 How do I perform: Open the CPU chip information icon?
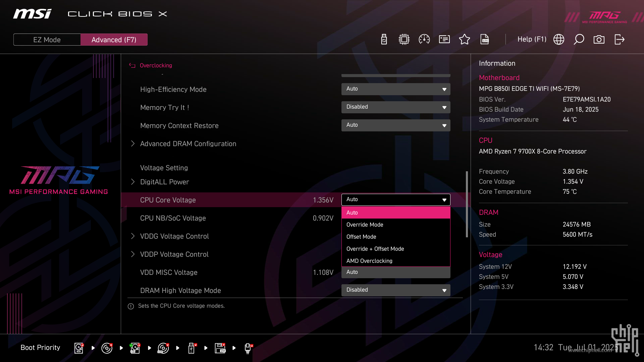point(404,40)
